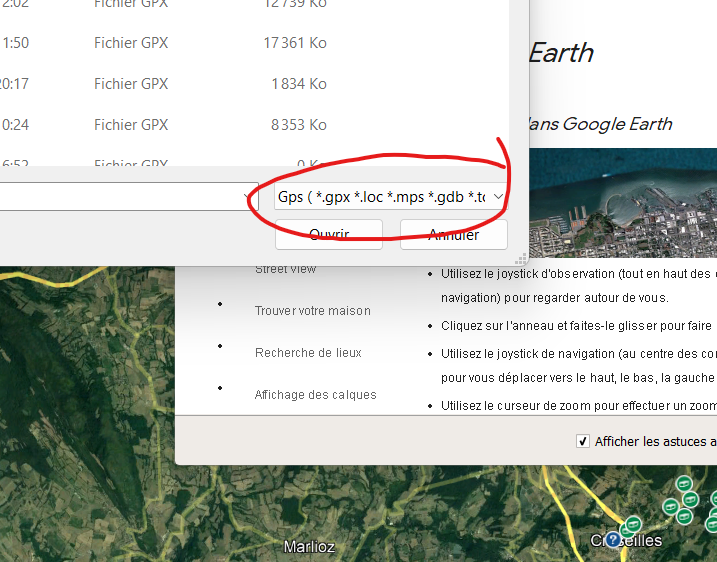Click the blue question mark map marker
Screen dimensions: 717x562
(613, 540)
